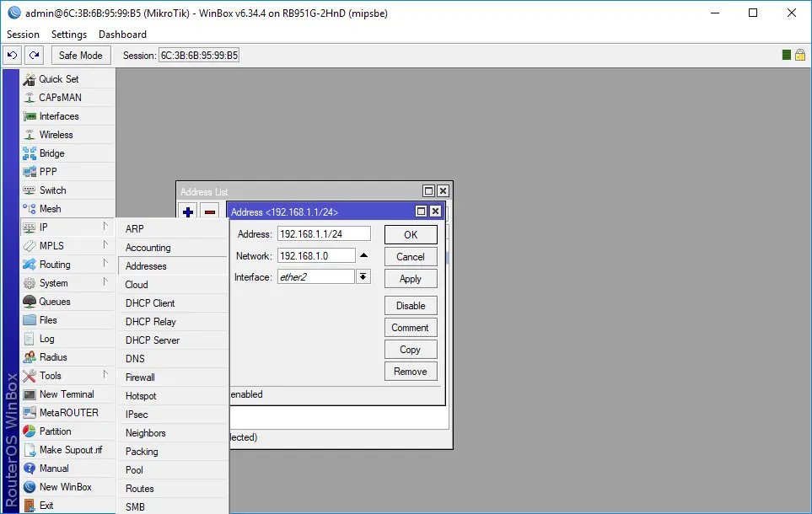This screenshot has height=514, width=812.
Task: Open Interfaces in sidebar
Action: tap(67, 116)
